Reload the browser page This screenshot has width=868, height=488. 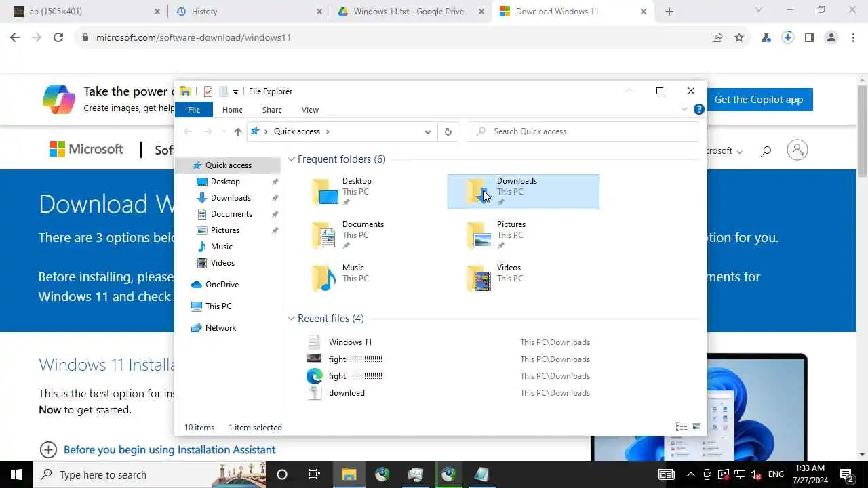coord(58,37)
